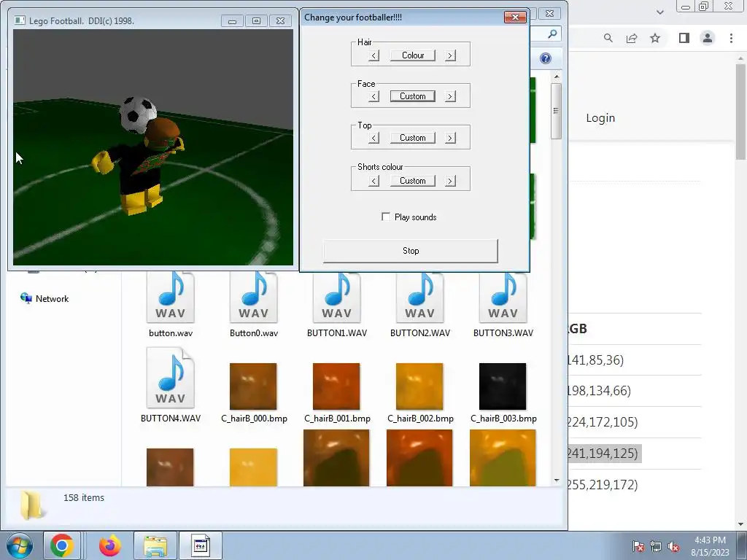This screenshot has width=747, height=560.
Task: Click the Stop button
Action: click(411, 251)
